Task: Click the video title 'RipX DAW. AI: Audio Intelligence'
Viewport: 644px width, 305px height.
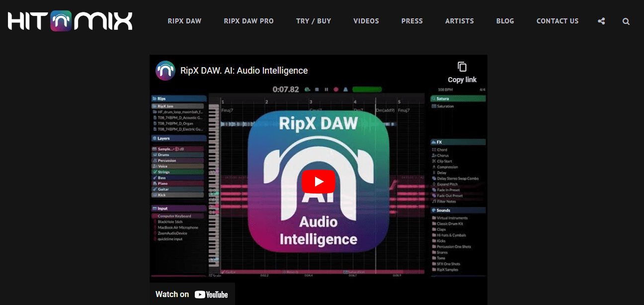Action: 244,71
